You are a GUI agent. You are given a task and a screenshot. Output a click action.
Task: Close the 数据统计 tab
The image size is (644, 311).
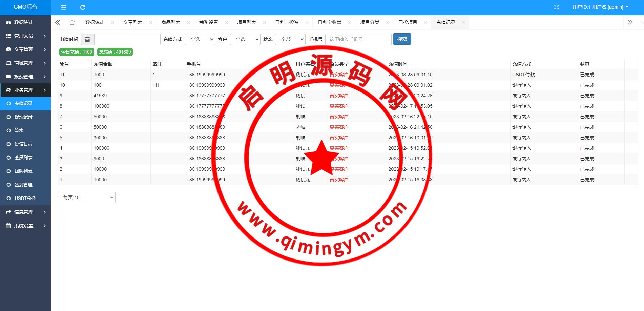(x=112, y=22)
